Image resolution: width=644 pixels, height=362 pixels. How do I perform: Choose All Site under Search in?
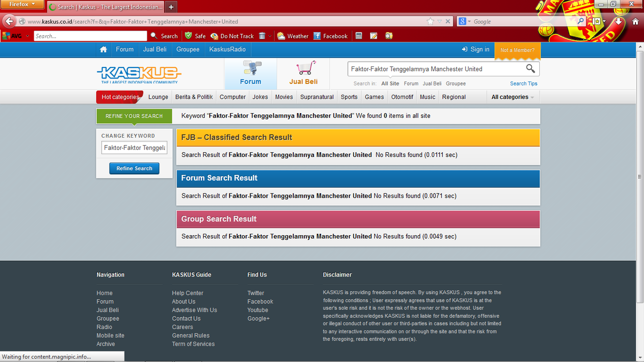390,83
